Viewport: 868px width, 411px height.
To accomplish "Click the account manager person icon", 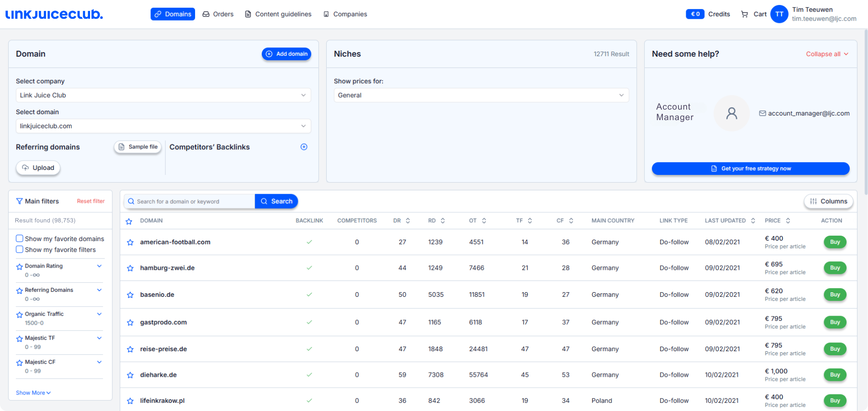I will pyautogui.click(x=731, y=113).
